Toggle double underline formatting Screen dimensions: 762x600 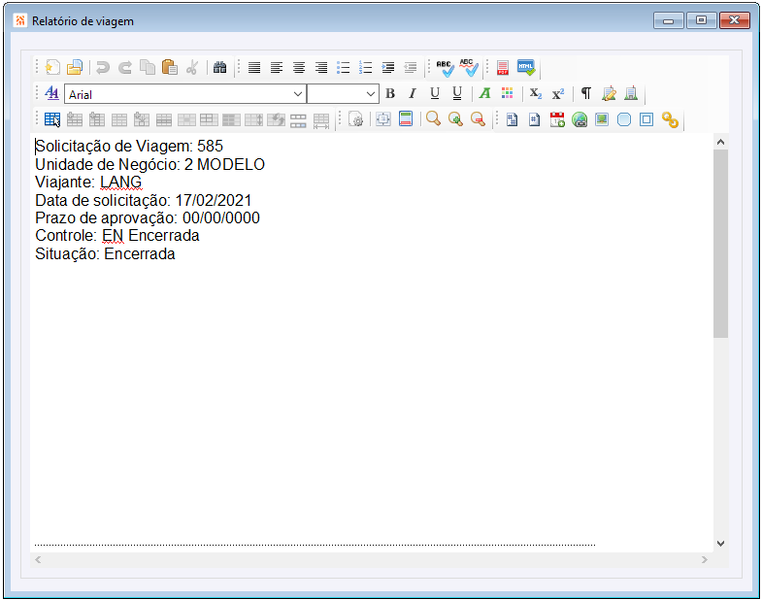tap(457, 93)
